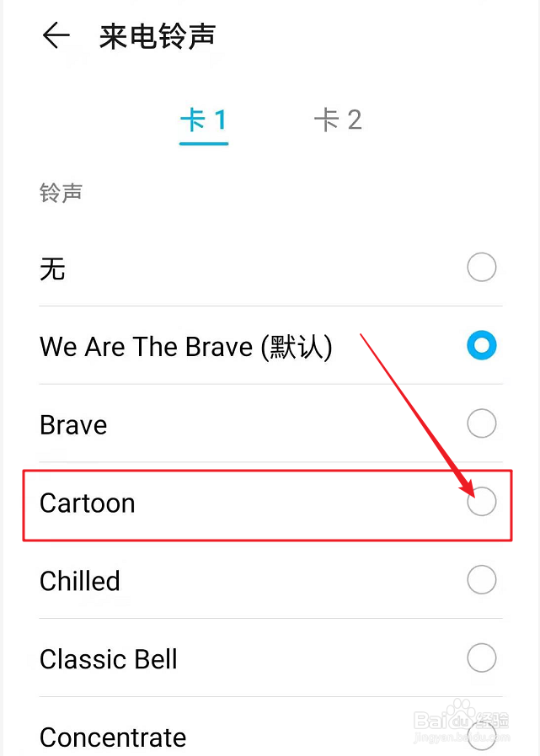Tap the Chilled ringtone name

tap(80, 581)
